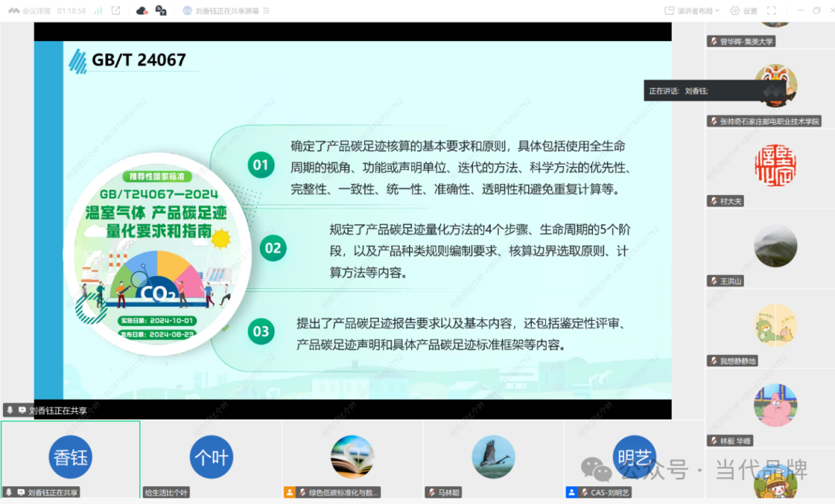835x504 pixels.
Task: Click the mic icon in the shared-screen 刘香钰正在共享 label
Action: (9, 410)
